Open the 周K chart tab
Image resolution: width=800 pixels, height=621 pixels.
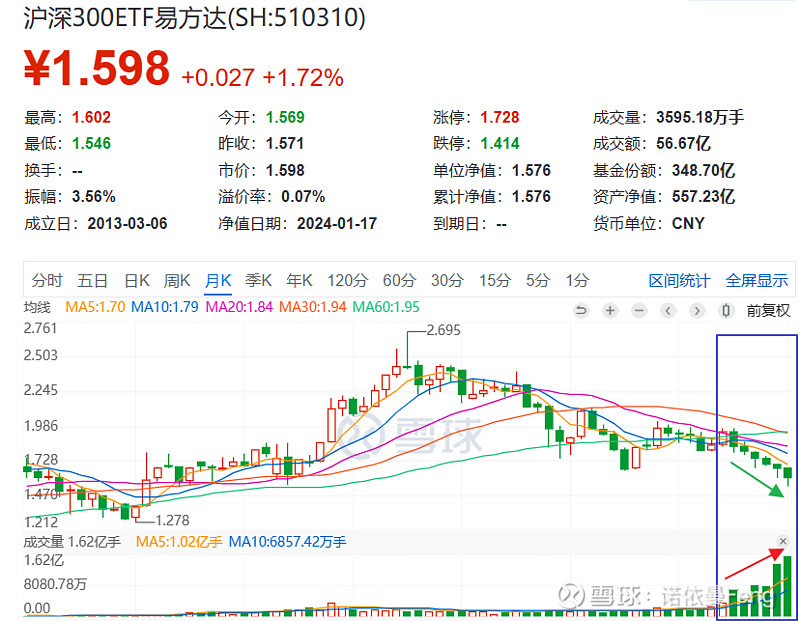(177, 280)
